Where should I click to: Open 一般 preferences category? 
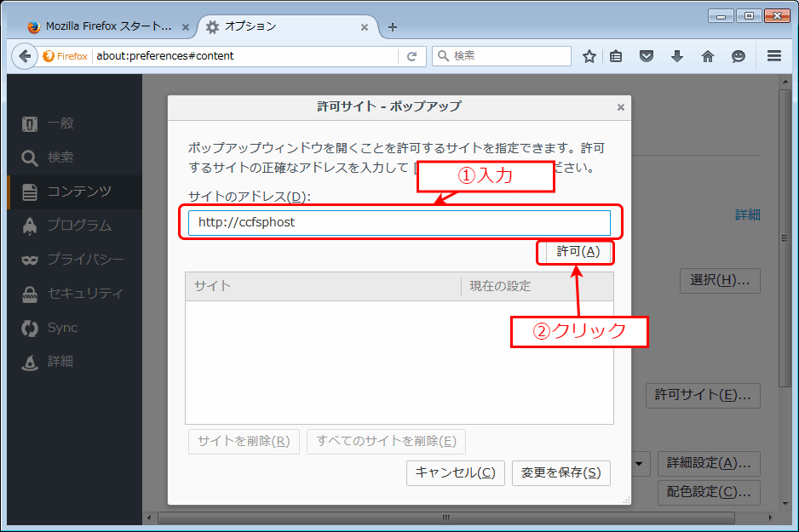pos(75,123)
